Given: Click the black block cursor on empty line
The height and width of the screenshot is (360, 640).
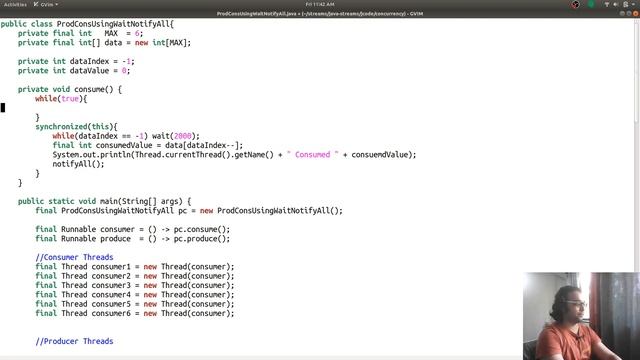Looking at the screenshot, I should (x=3, y=108).
